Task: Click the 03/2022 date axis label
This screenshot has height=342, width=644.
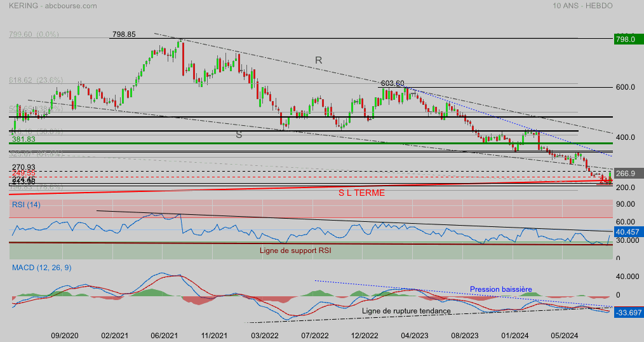Action: tap(265, 336)
